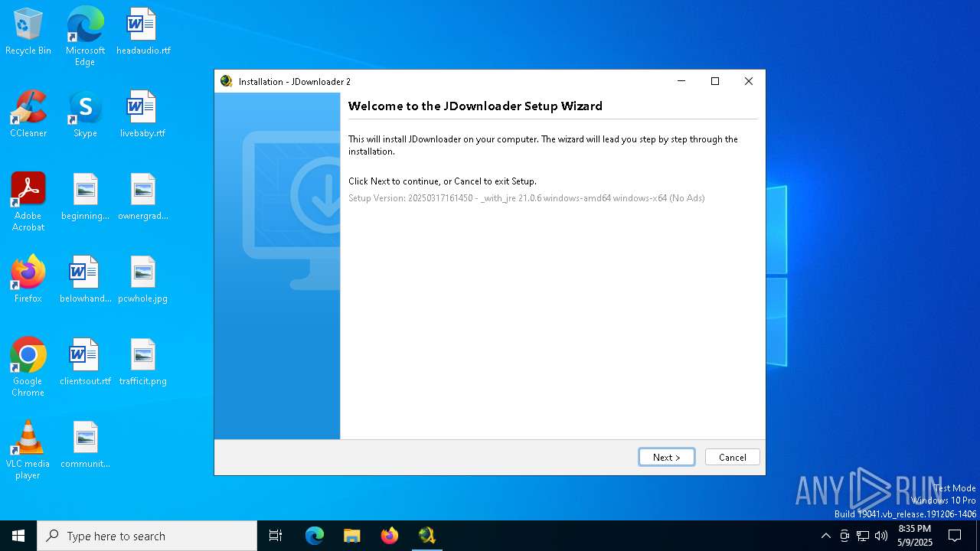Open File Explorer from the taskbar
Screen dimensions: 980x551
352,536
